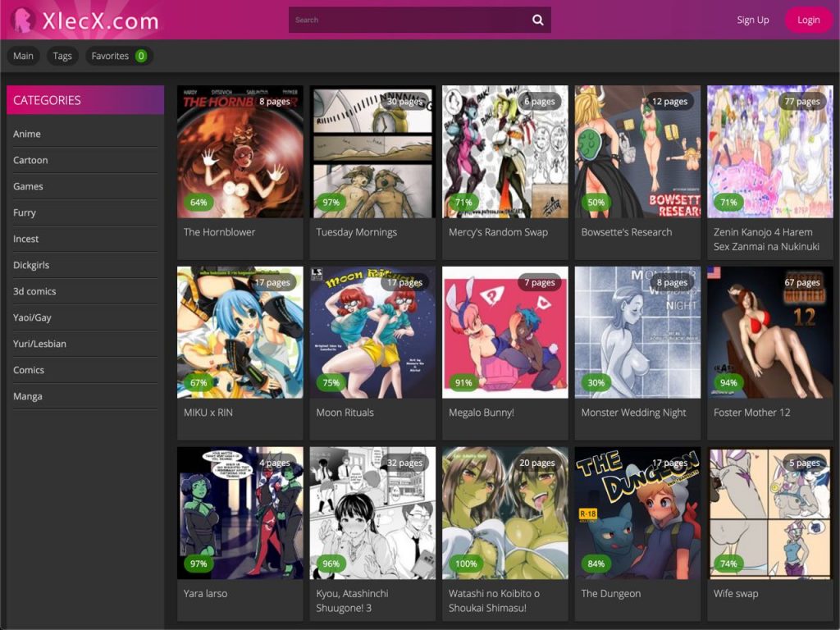
Task: Click the 74% rating badge on Wife swap
Action: click(x=728, y=564)
